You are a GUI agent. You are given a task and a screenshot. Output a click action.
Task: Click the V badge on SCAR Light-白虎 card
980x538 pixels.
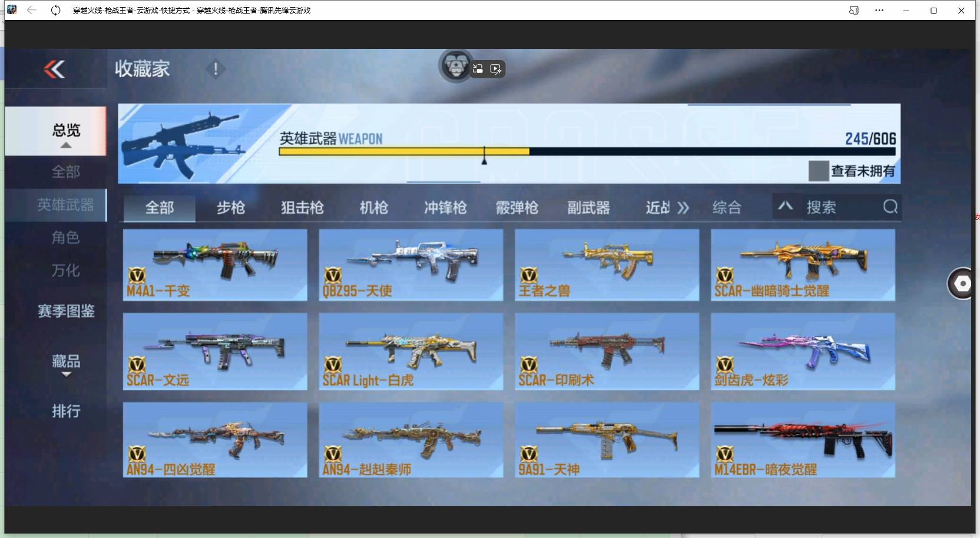[333, 364]
